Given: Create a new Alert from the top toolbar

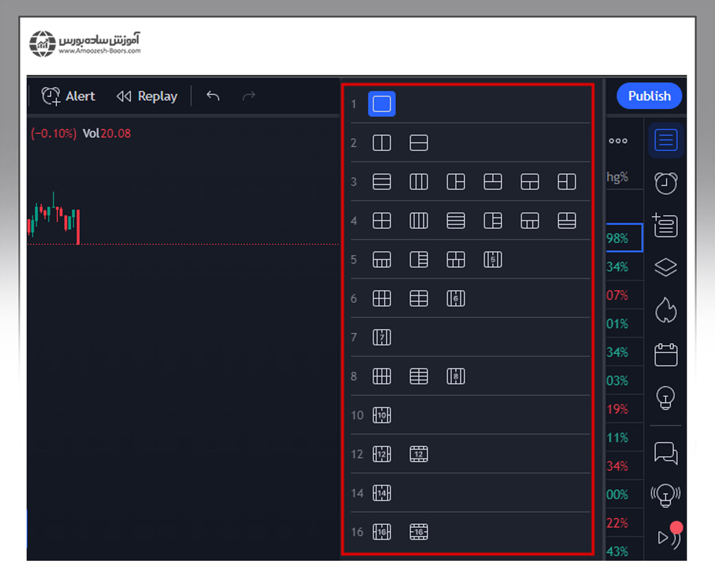Looking at the screenshot, I should point(68,96).
